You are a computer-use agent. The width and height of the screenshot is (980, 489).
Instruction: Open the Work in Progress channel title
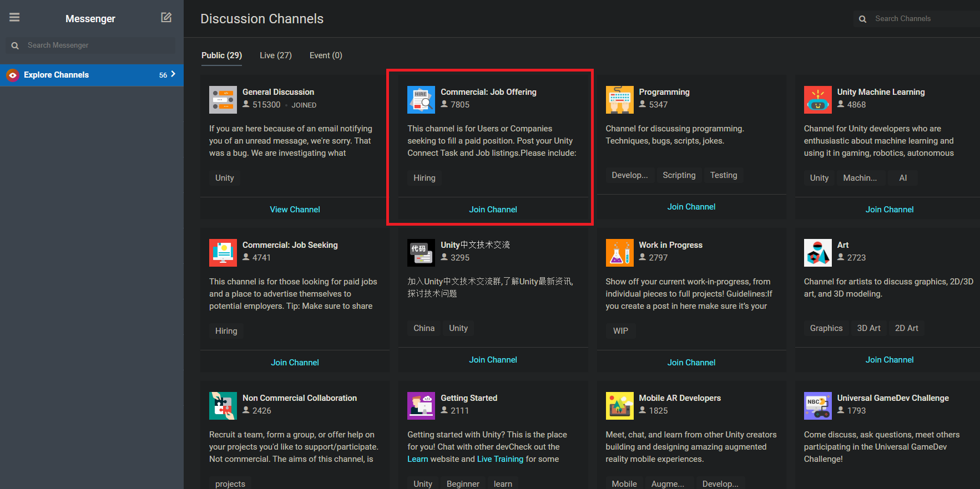pyautogui.click(x=670, y=245)
